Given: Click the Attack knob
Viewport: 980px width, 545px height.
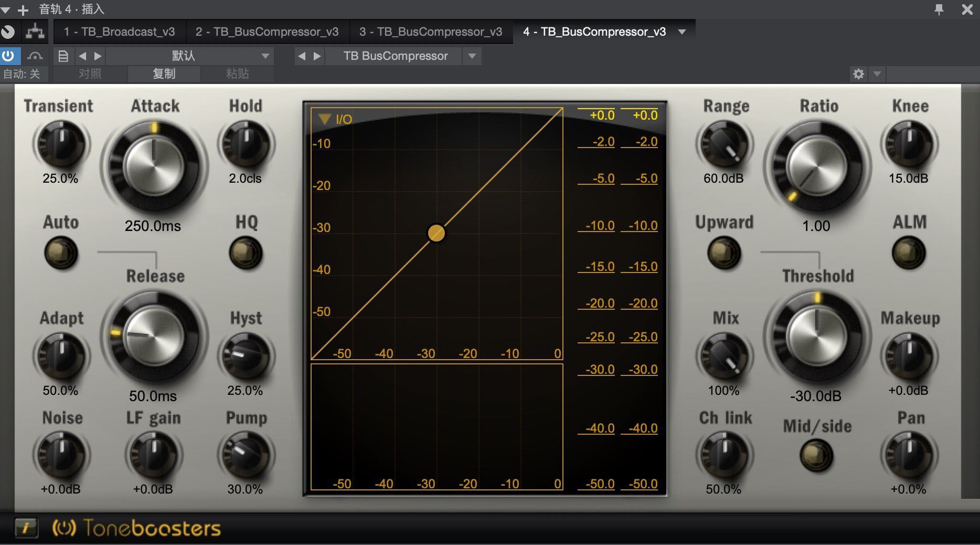Looking at the screenshot, I should click(x=153, y=166).
